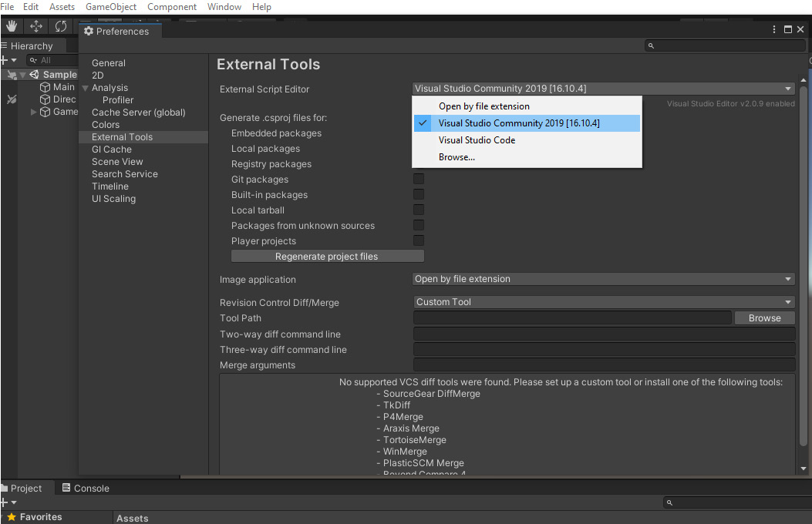Screen dimensions: 812x524
Task: Focus the Three-way diff command line field
Action: (604, 350)
